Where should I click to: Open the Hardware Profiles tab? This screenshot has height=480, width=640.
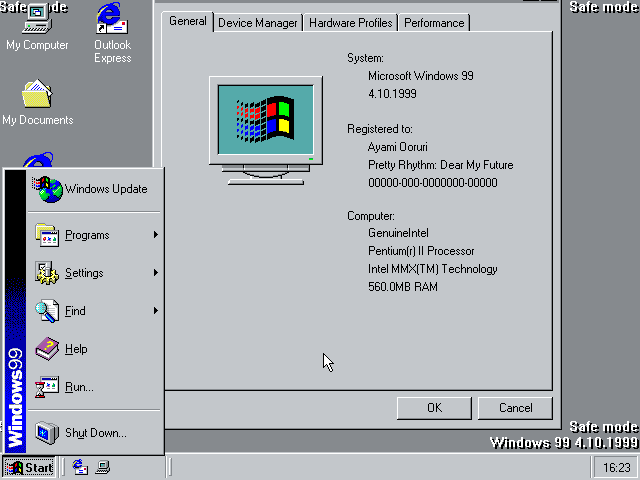(351, 23)
